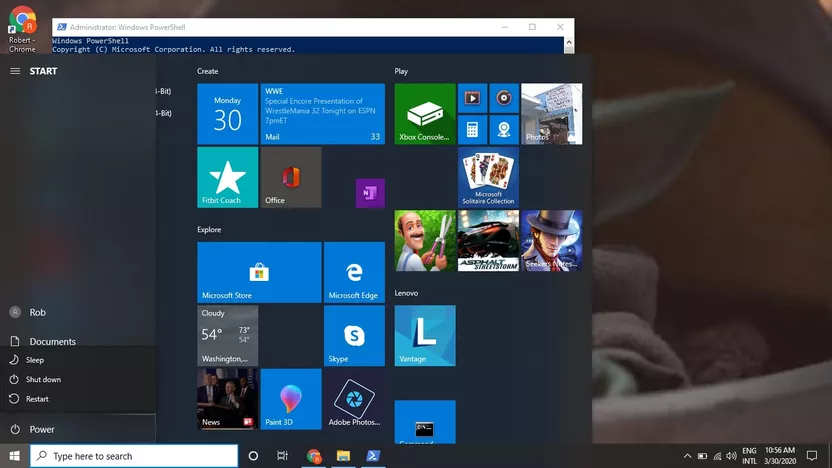Launch Asphalt Street Storm tile
The image size is (832, 468).
[x=488, y=240]
